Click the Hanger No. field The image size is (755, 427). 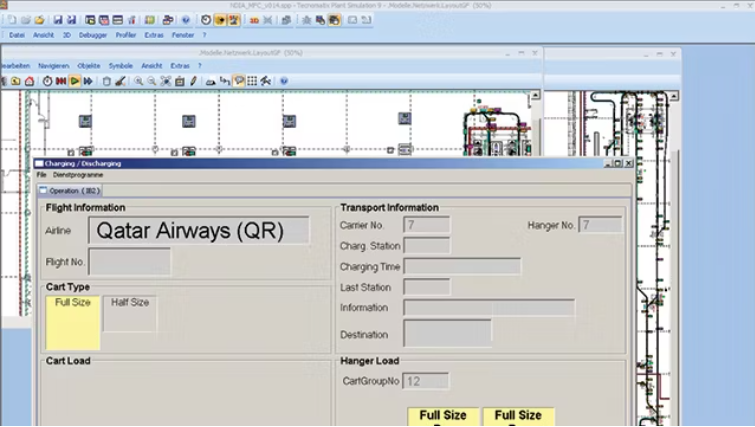(x=600, y=225)
